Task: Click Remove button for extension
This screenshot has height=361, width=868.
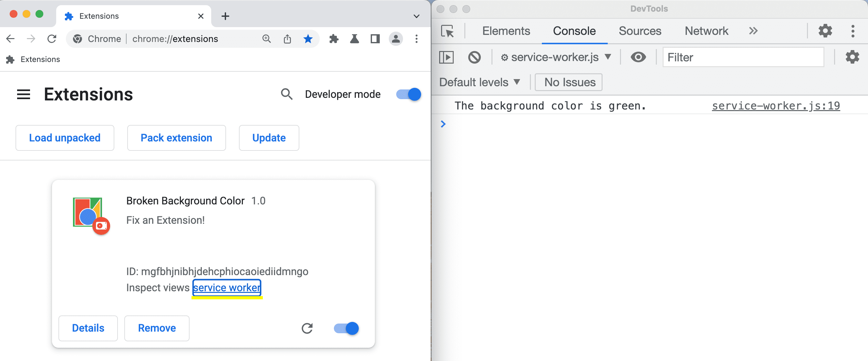Action: (x=157, y=328)
